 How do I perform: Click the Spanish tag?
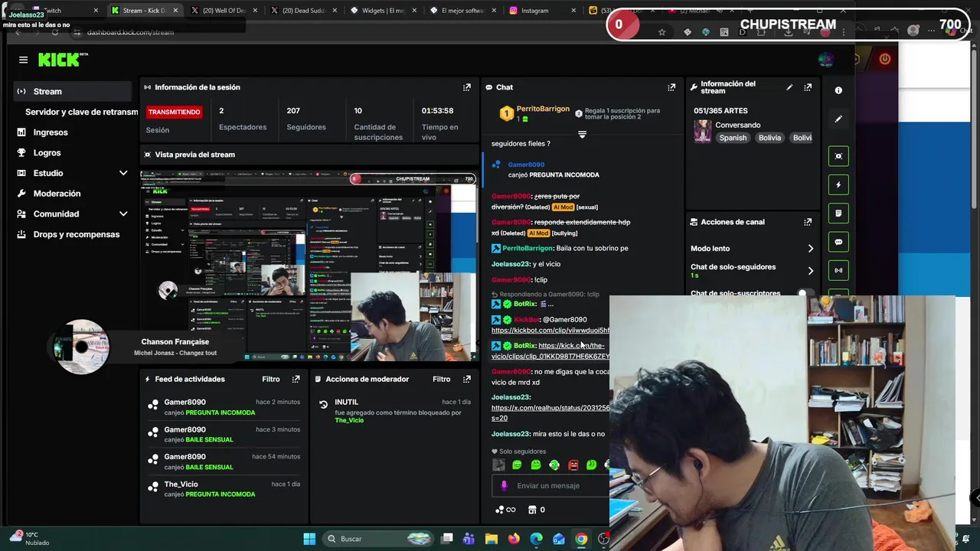733,138
